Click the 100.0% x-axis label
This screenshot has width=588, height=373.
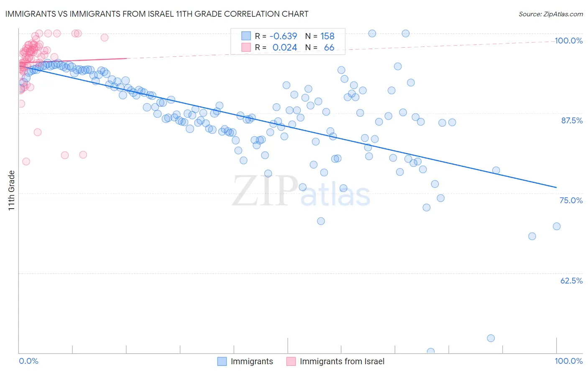pyautogui.click(x=569, y=361)
